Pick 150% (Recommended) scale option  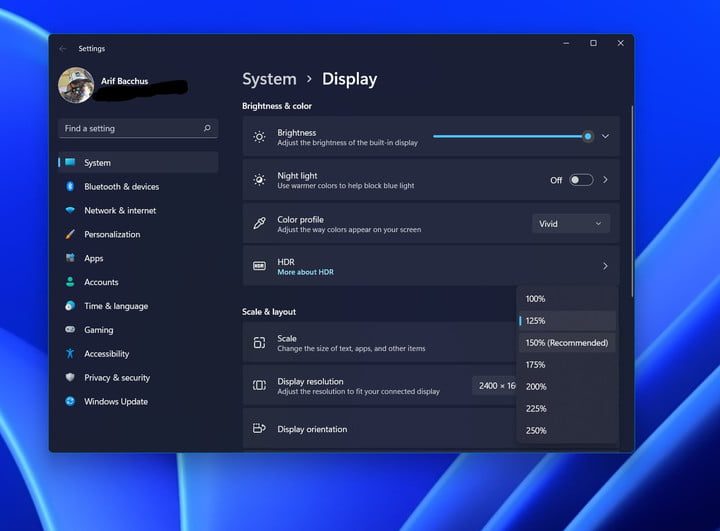point(567,343)
